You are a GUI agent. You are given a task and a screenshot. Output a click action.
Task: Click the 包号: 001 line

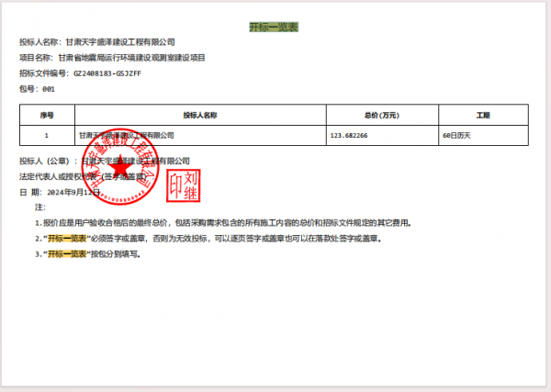click(x=38, y=89)
